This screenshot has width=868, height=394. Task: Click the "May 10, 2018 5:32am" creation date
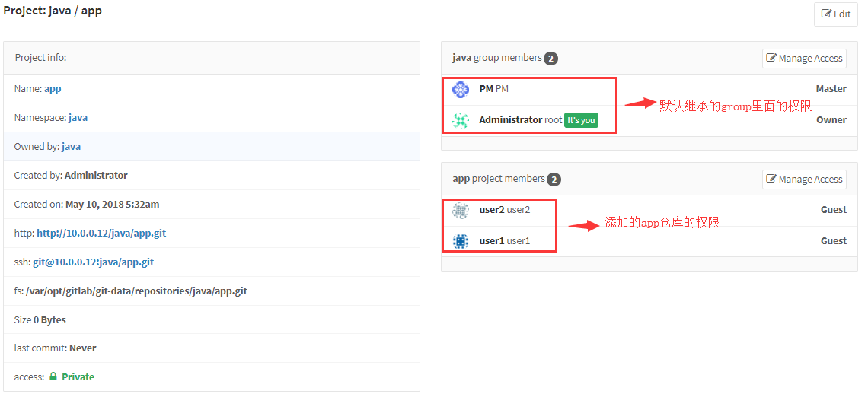click(x=113, y=204)
